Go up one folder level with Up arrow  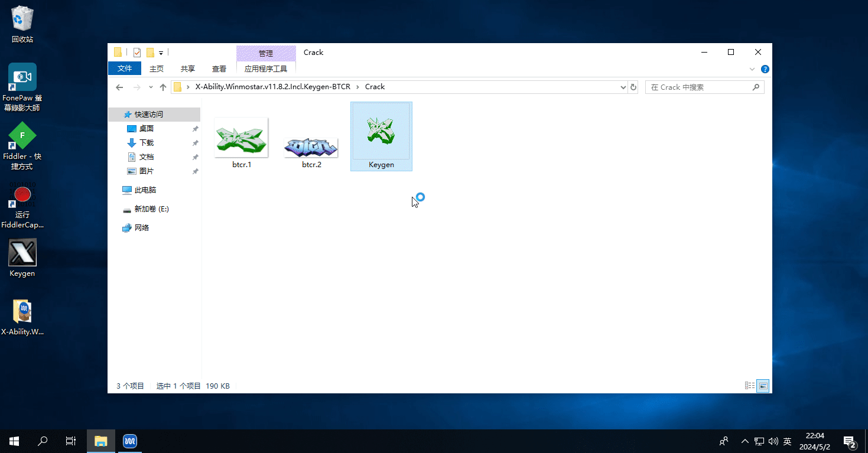point(163,87)
